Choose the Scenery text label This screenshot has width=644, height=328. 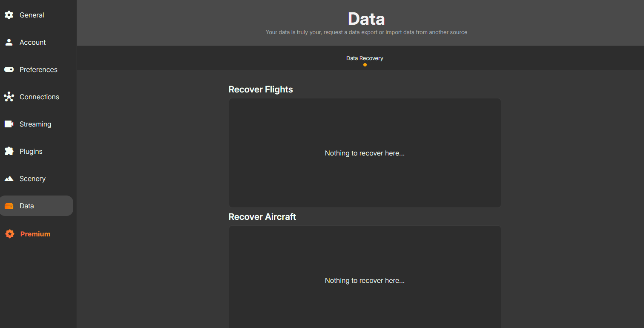click(32, 178)
